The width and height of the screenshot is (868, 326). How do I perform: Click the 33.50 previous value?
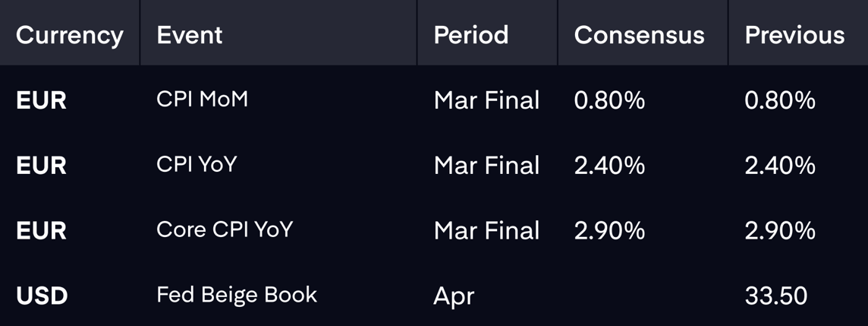point(776,296)
